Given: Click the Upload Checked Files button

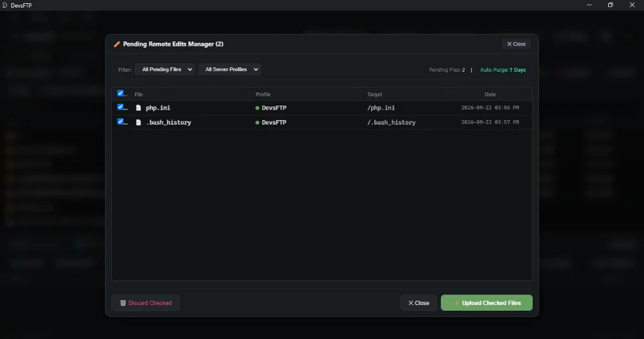Looking at the screenshot, I should click(487, 303).
